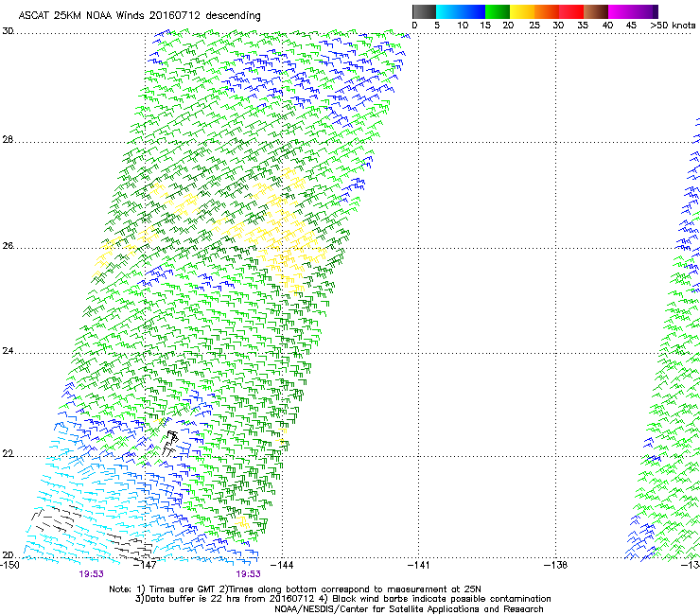The image size is (700, 615).
Task: Click the longitude axis label '-138'
Action: tap(556, 565)
